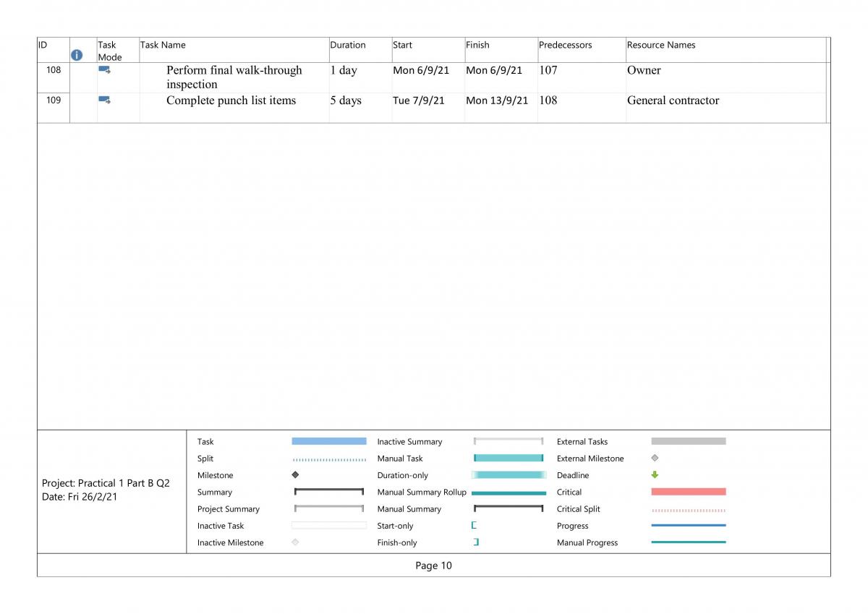Image resolution: width=868 pixels, height=614 pixels.
Task: Click row ID 108 cell
Action: [x=53, y=77]
